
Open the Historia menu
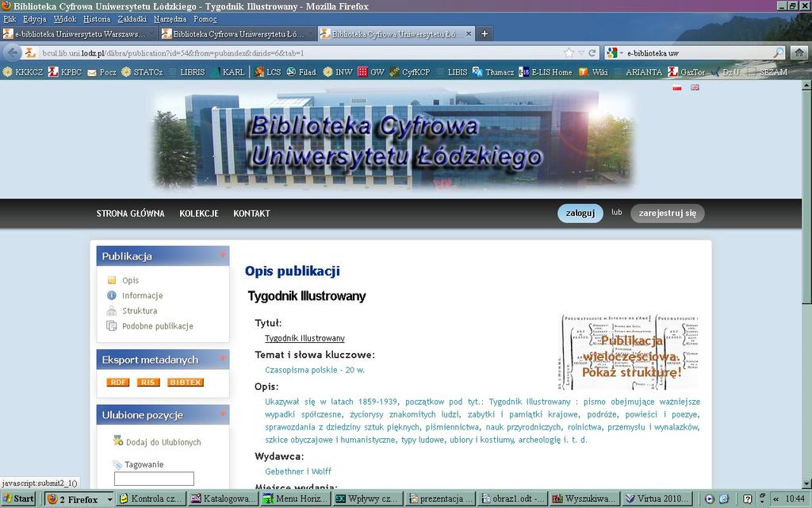pyautogui.click(x=97, y=19)
